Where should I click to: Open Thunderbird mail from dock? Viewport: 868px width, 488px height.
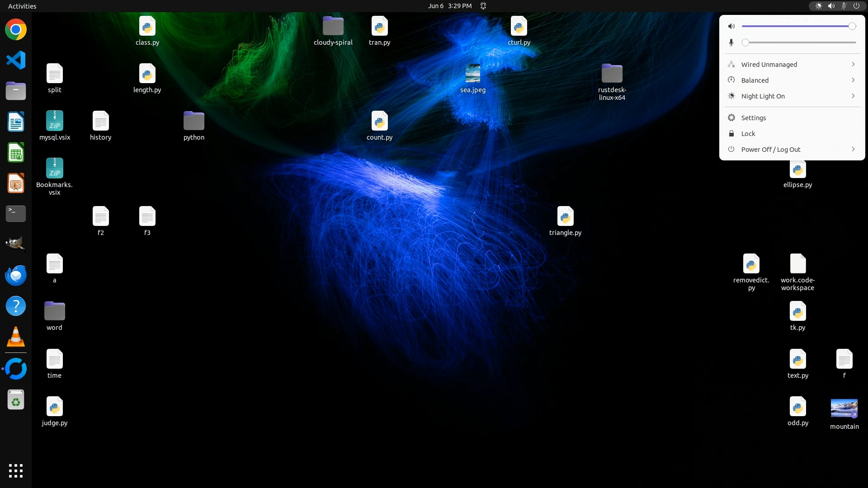click(x=16, y=275)
